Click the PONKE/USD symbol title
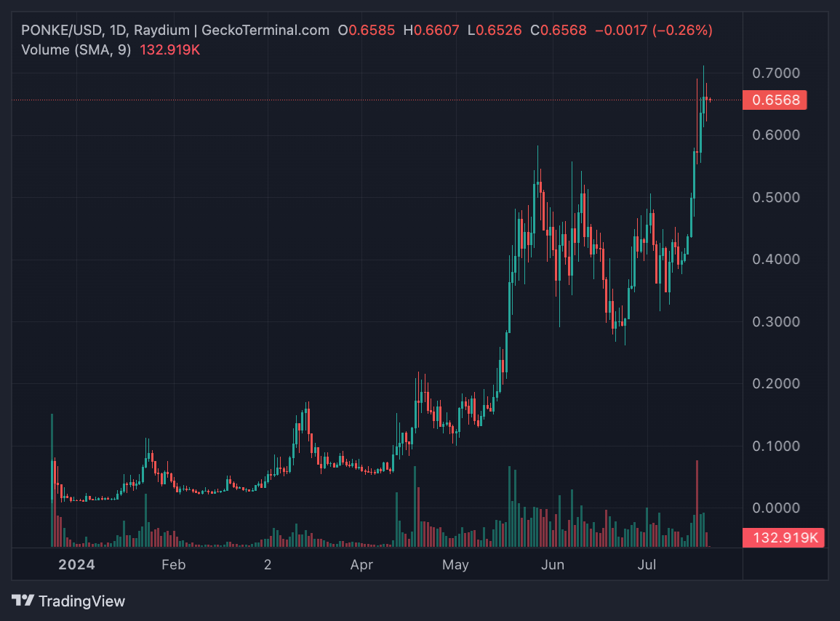The width and height of the screenshot is (840, 621). click(x=61, y=30)
